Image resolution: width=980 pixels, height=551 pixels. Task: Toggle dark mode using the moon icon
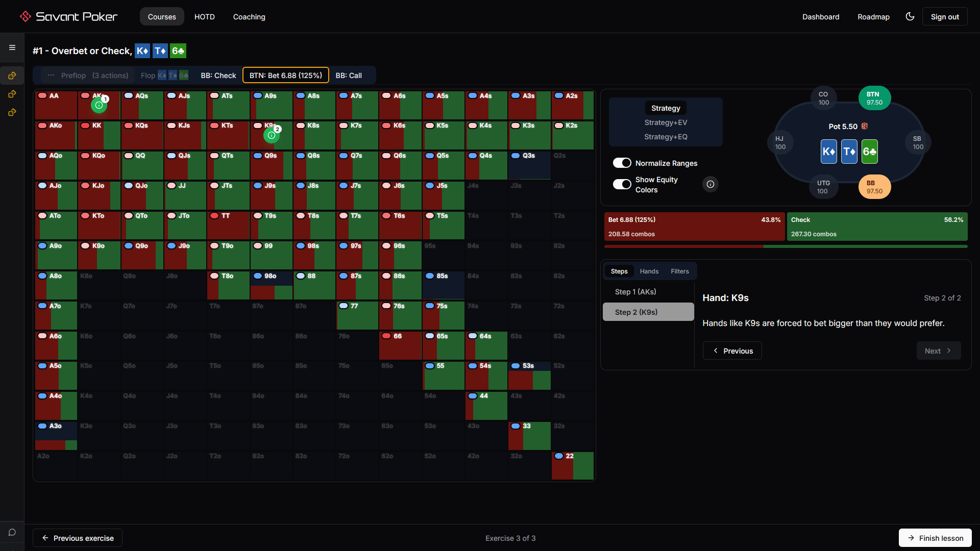(x=910, y=16)
